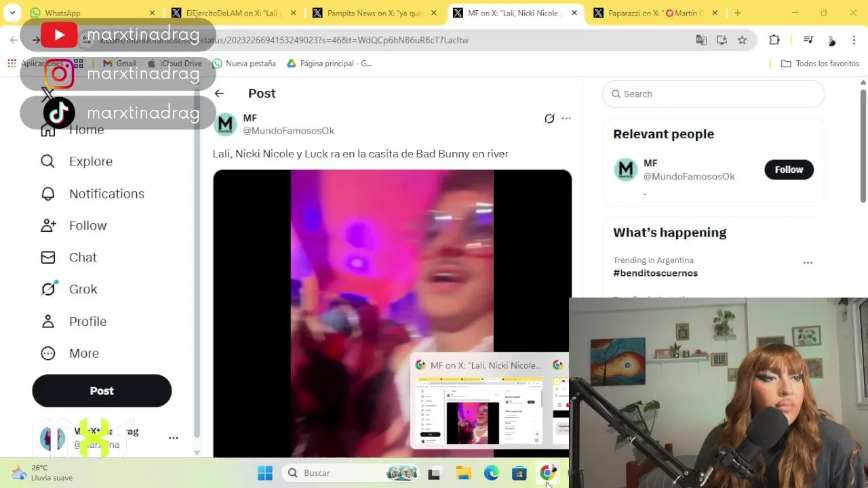
Task: Open options for #benditoscuernos trend
Action: (x=808, y=262)
